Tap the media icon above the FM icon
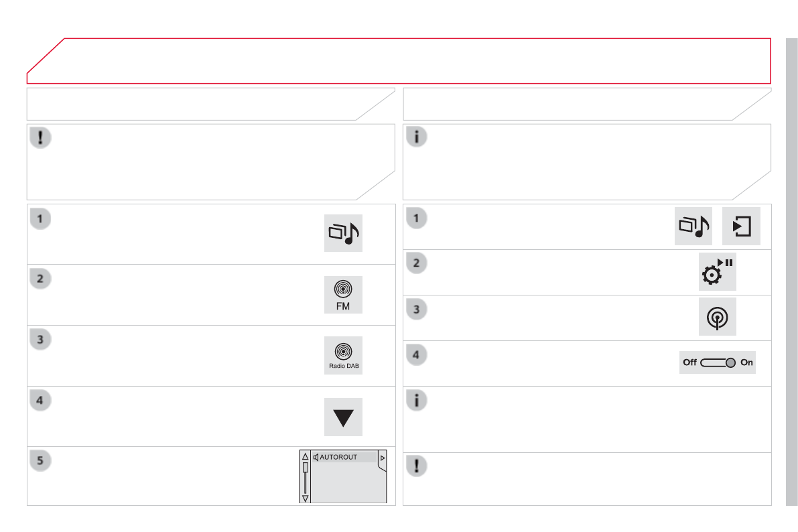The width and height of the screenshot is (798, 532). pyautogui.click(x=343, y=233)
